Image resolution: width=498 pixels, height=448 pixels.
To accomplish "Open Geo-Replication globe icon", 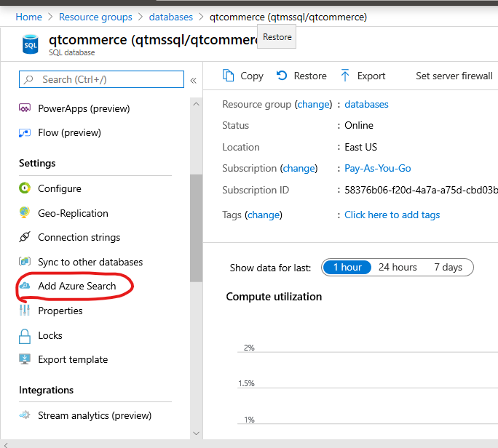I will click(x=25, y=213).
